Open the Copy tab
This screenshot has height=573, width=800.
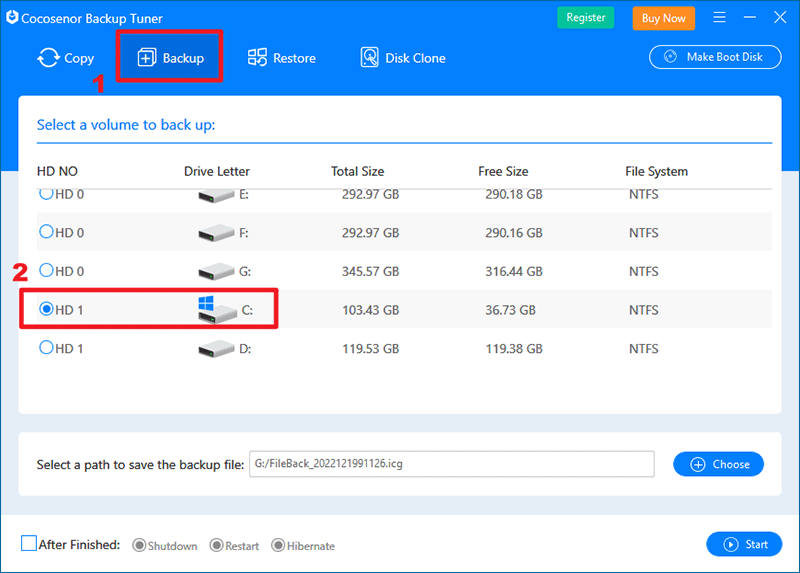click(65, 58)
